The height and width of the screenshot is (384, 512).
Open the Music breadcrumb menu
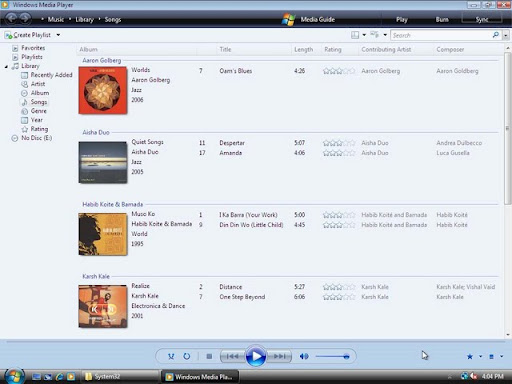[56, 19]
